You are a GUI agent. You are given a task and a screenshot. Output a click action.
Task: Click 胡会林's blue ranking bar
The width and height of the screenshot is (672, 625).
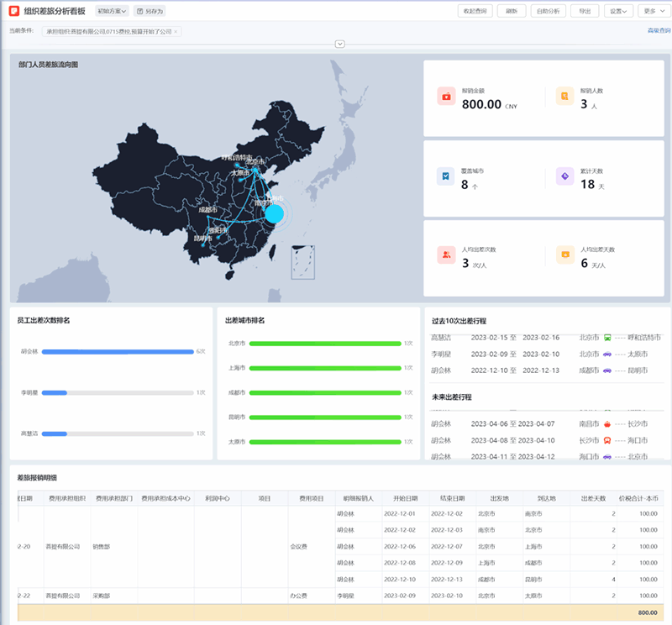(118, 351)
